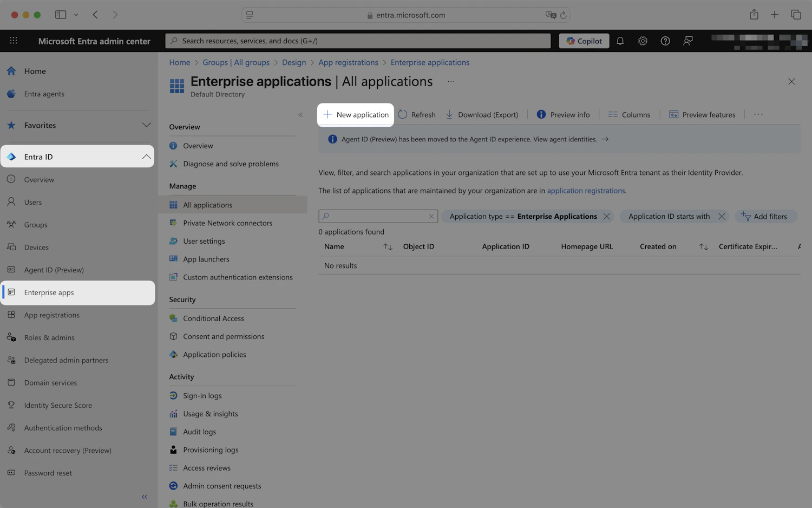Open Roles & admins in sidebar
This screenshot has width=812, height=508.
tap(49, 337)
